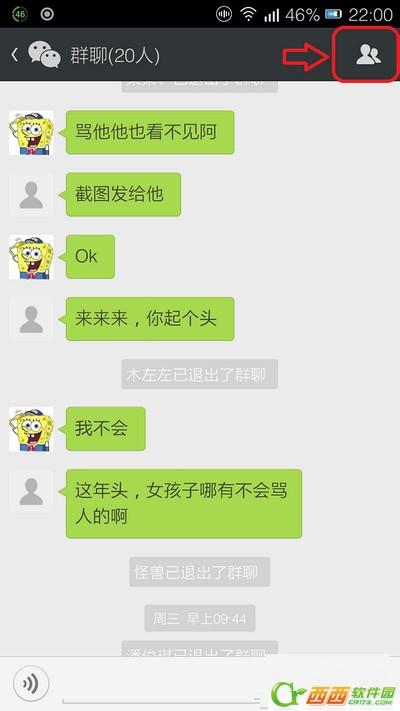Screen dimensions: 400x711
Task: Tap the '这年头，女孩子哪有不会骂人的啊' bubble
Action: (184, 504)
